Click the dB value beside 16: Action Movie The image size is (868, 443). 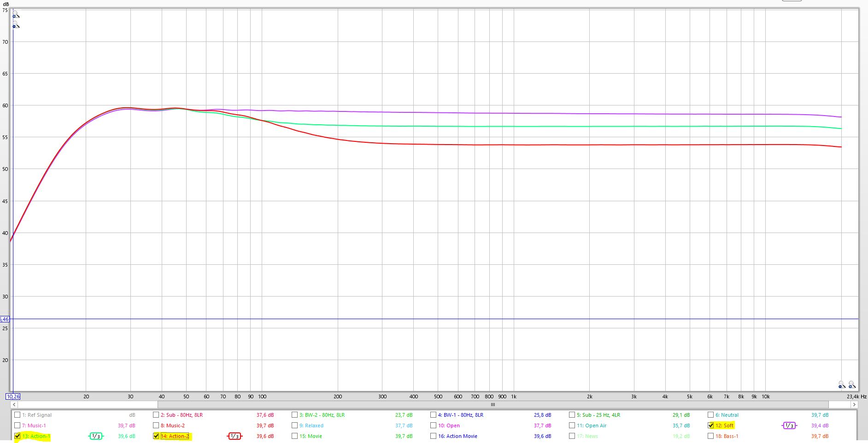tap(542, 436)
